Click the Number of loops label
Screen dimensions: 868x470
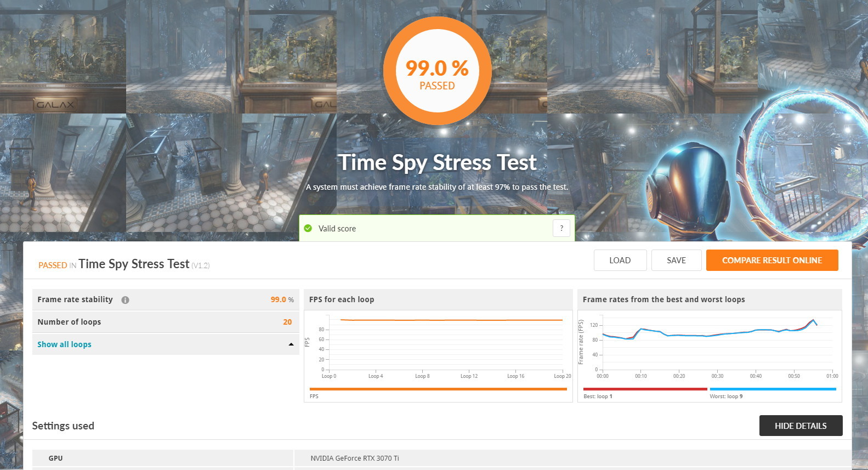tap(69, 322)
